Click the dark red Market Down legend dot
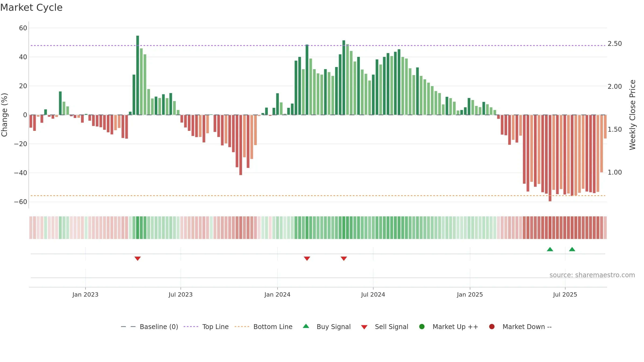This screenshot has height=362, width=644. (x=492, y=327)
